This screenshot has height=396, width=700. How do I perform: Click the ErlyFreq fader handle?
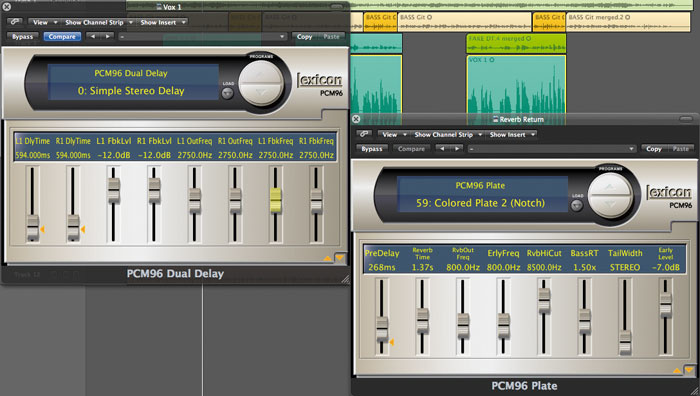[x=504, y=325]
